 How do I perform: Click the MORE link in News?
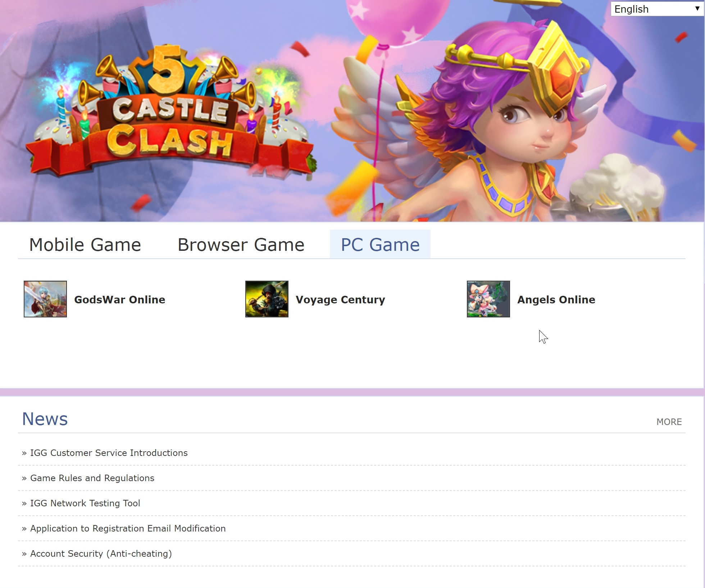click(669, 422)
